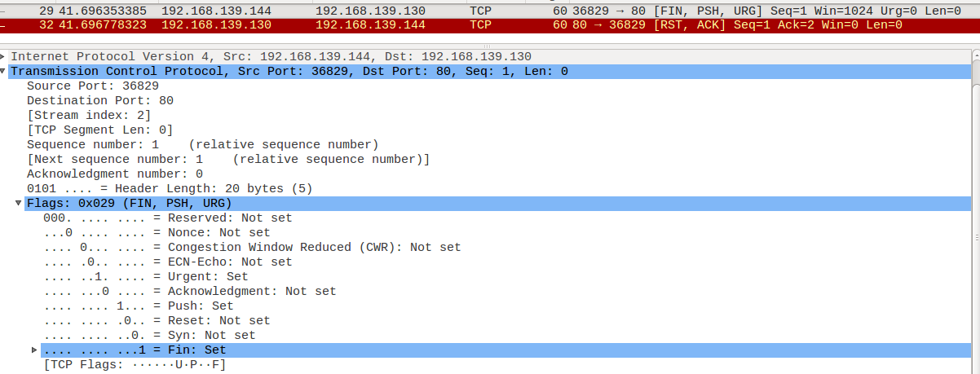Expand the Fin: Set tree node
Screen dimensions: 980x374
coord(34,350)
